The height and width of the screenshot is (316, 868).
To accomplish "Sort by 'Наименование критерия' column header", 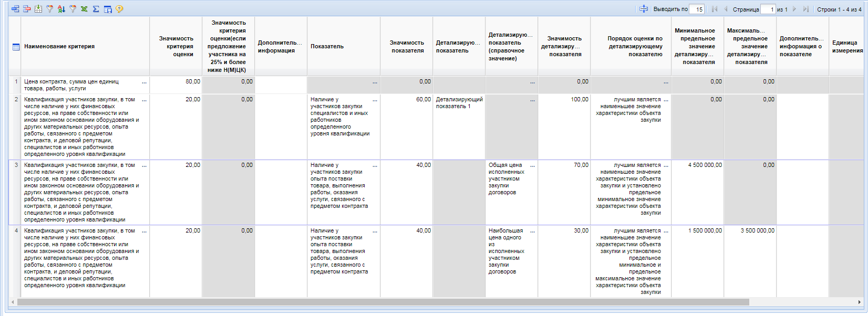I will pos(59,47).
